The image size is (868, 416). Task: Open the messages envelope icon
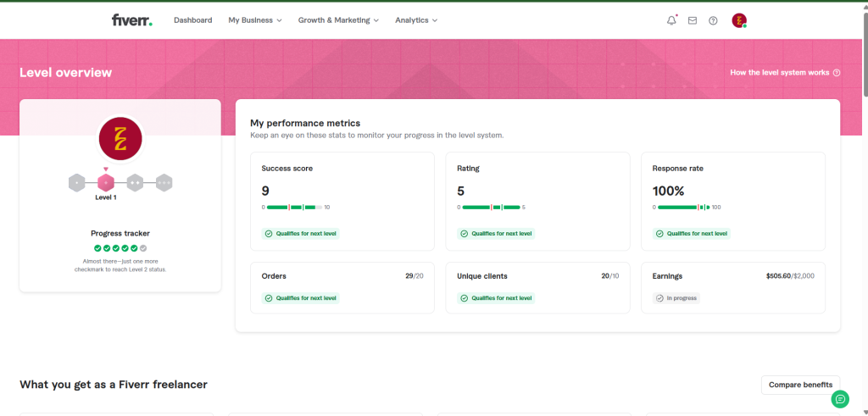tap(692, 20)
